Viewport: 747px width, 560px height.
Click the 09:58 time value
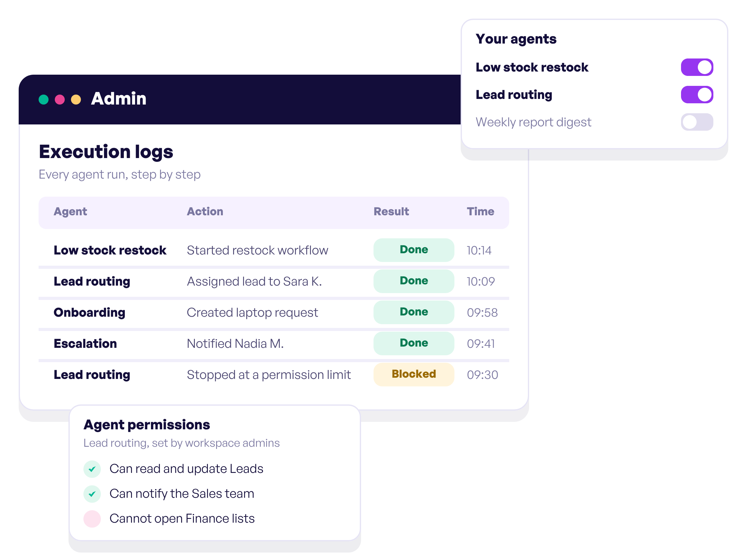tap(482, 313)
